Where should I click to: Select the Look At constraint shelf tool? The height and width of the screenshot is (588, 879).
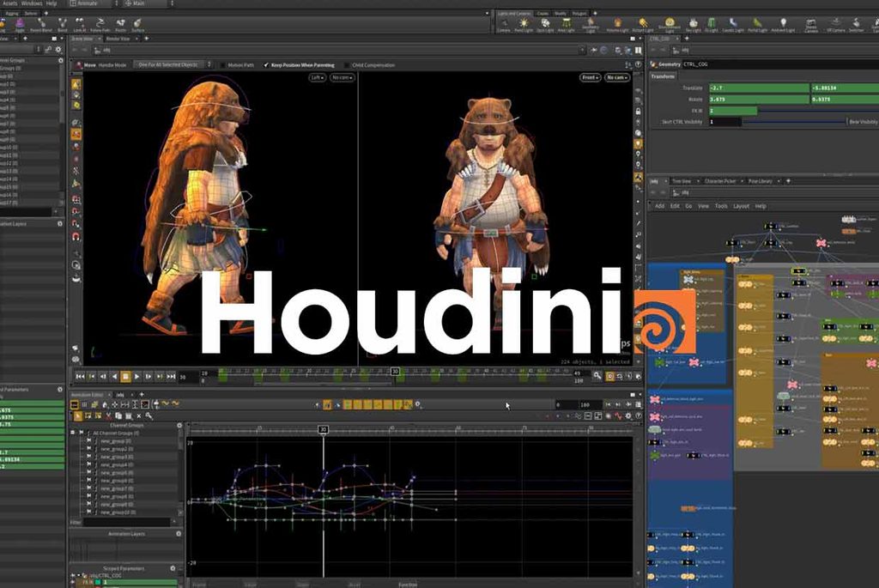click(80, 25)
